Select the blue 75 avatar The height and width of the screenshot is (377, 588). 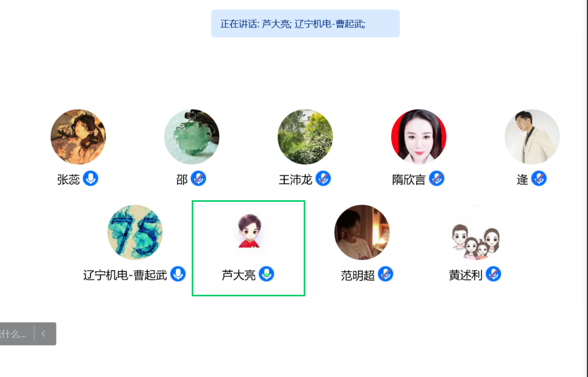tap(135, 232)
